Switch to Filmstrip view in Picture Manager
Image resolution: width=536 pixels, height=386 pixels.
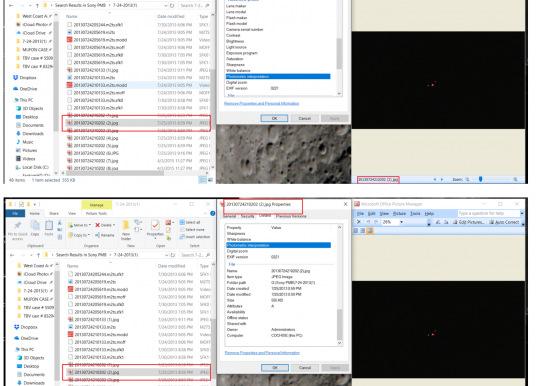tap(363, 231)
